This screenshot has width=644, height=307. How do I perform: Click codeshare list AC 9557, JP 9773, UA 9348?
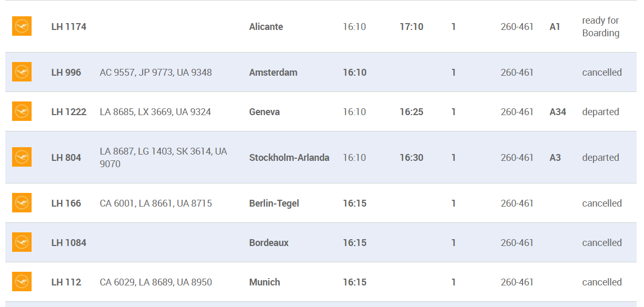[156, 73]
